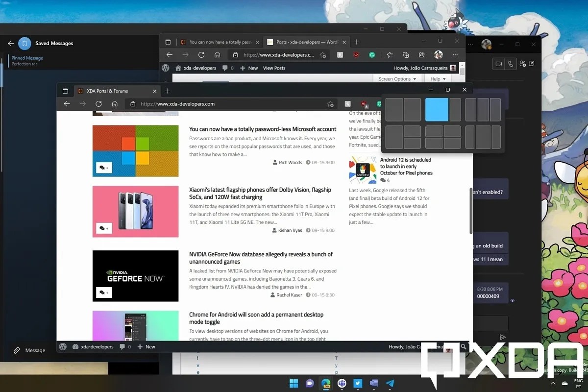Screen dimensions: 588x392
Task: Click WordPress logo in back window admin bar
Action: [166, 68]
